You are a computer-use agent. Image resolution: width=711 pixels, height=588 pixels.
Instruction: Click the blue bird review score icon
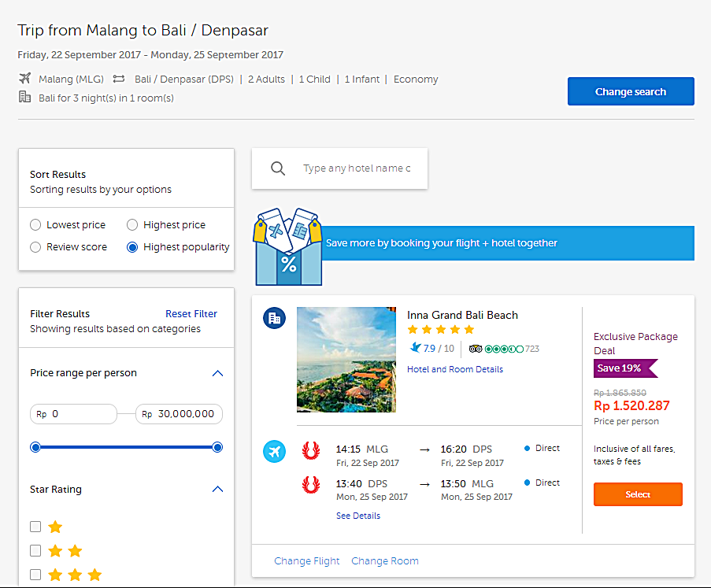pos(415,348)
